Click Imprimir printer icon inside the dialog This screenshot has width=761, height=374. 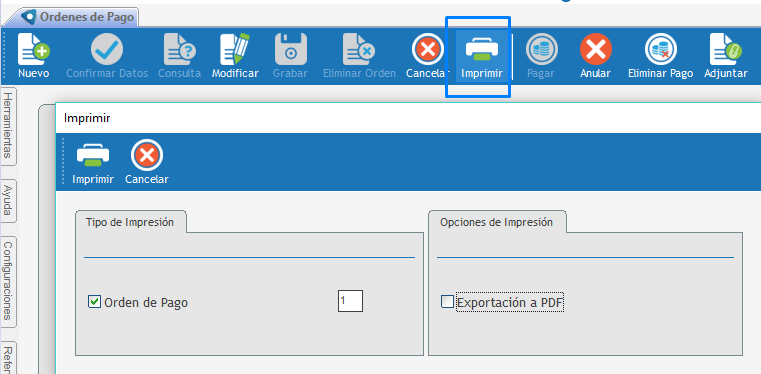(93, 155)
